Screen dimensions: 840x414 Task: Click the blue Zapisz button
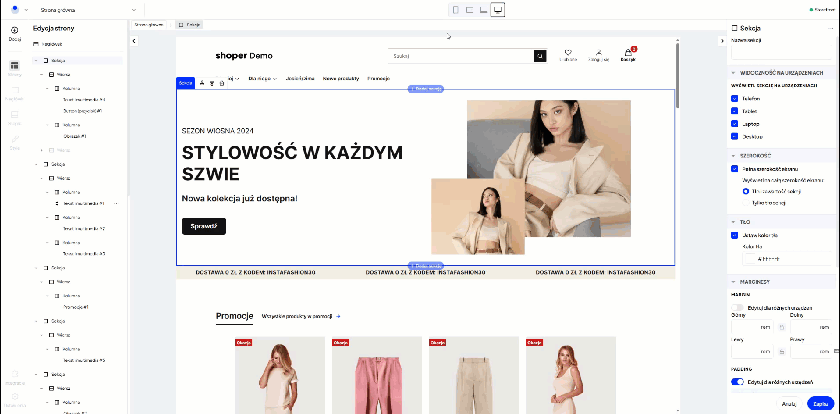[x=819, y=403]
